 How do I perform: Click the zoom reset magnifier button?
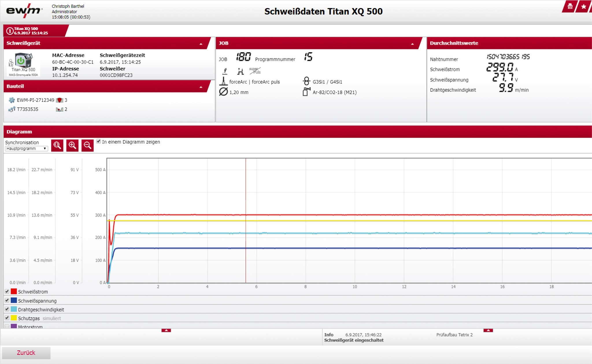tap(57, 145)
